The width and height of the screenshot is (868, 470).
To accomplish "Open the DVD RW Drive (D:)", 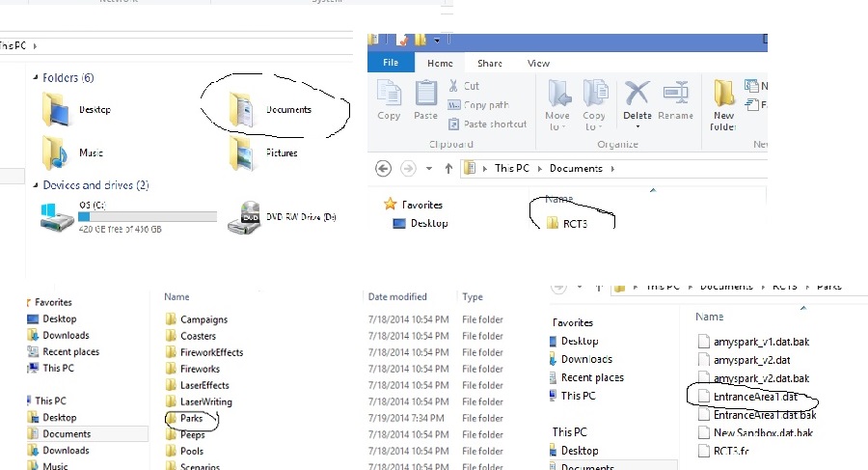I will (x=245, y=219).
